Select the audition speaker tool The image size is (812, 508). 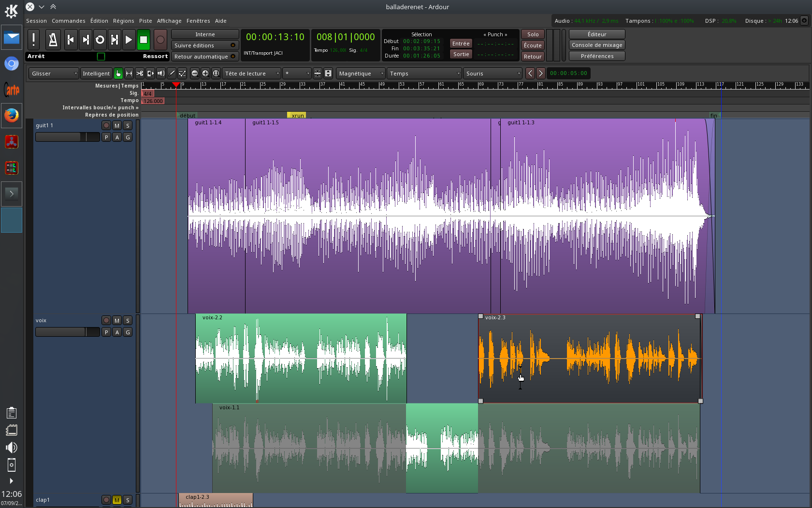coord(161,74)
